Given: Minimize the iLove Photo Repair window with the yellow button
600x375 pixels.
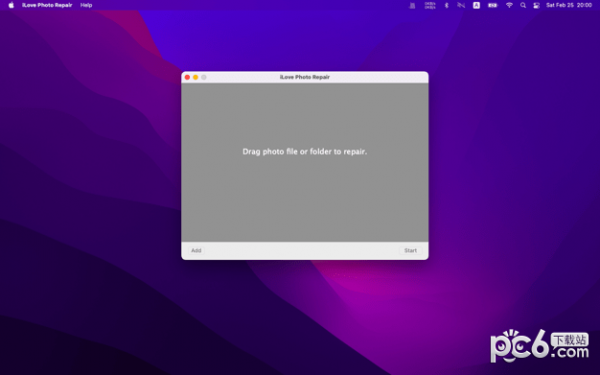Looking at the screenshot, I should (196, 77).
